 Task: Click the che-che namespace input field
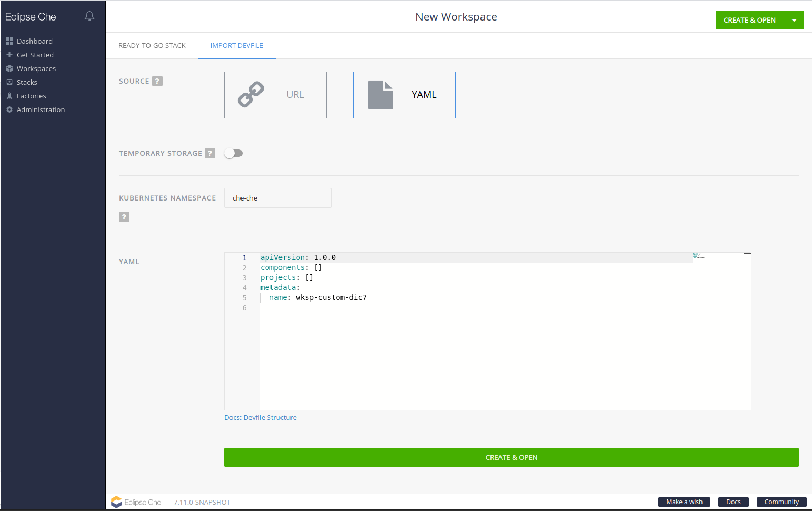tap(277, 197)
